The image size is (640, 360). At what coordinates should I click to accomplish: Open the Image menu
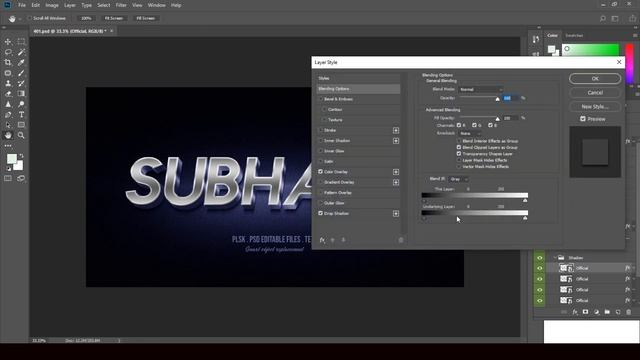pos(52,5)
